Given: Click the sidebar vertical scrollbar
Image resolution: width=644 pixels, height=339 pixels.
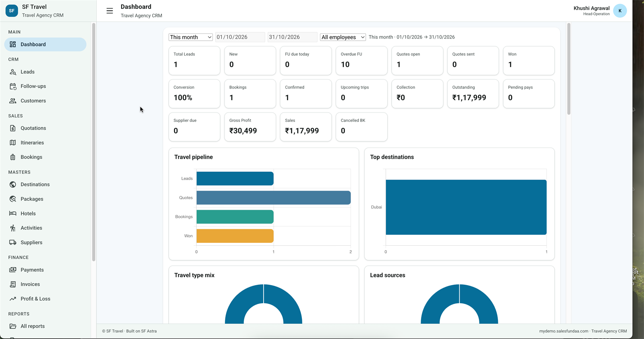Looking at the screenshot, I should coord(94,142).
